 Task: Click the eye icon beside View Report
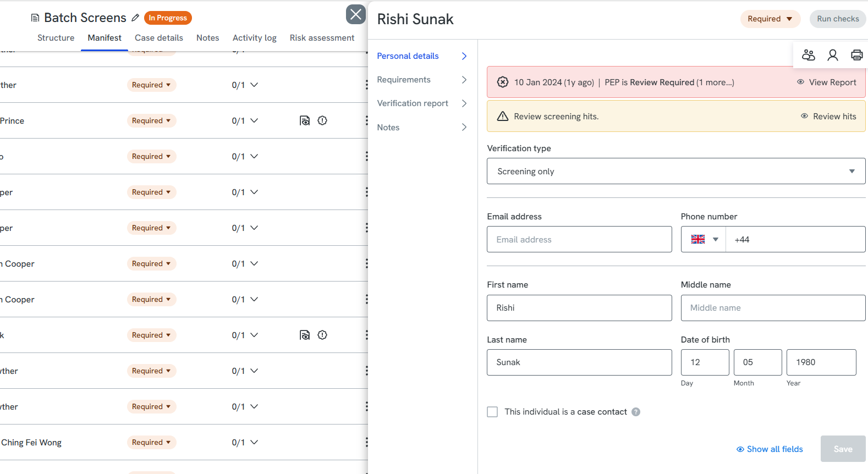[800, 82]
